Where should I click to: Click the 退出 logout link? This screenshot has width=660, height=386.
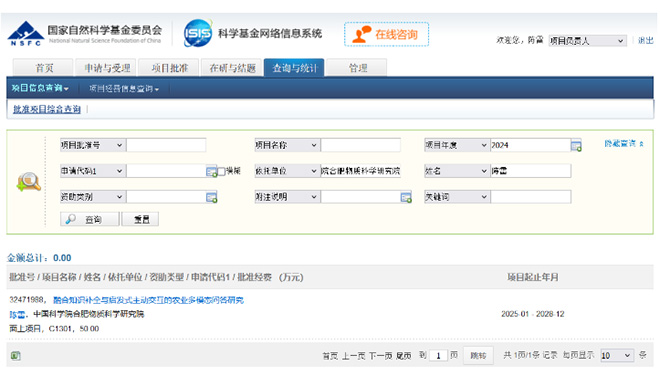pyautogui.click(x=645, y=40)
